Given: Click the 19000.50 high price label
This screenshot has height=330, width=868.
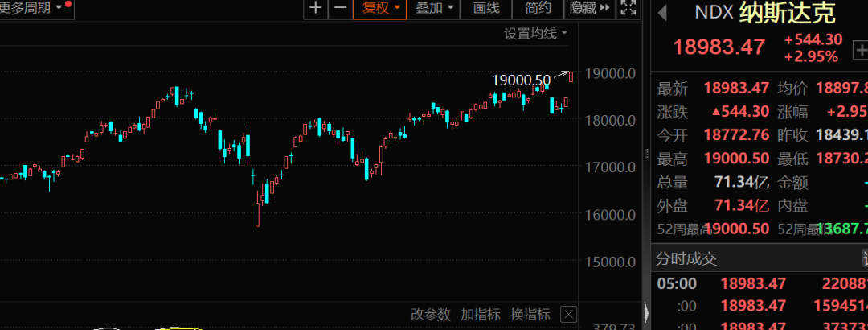Looking at the screenshot, I should coord(521,80).
